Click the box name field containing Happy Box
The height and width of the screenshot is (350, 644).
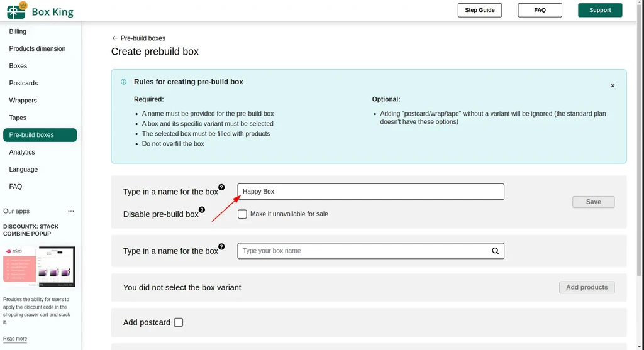click(x=370, y=192)
